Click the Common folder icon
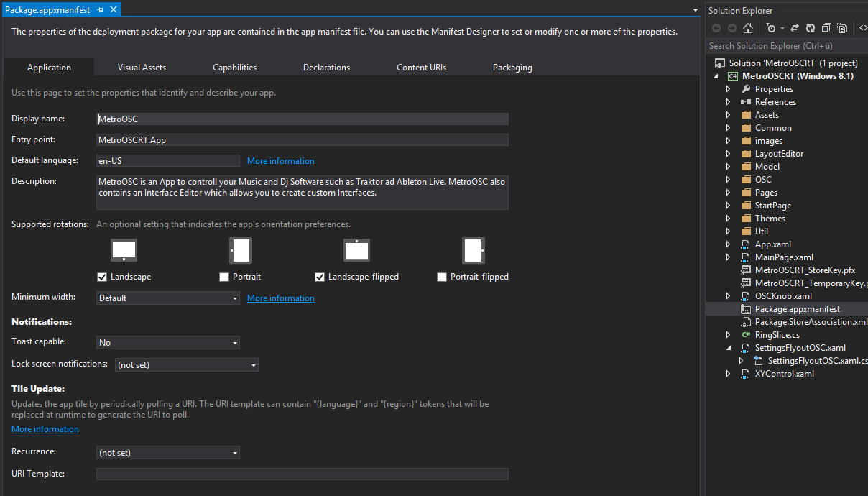This screenshot has width=868, height=496. pos(746,128)
